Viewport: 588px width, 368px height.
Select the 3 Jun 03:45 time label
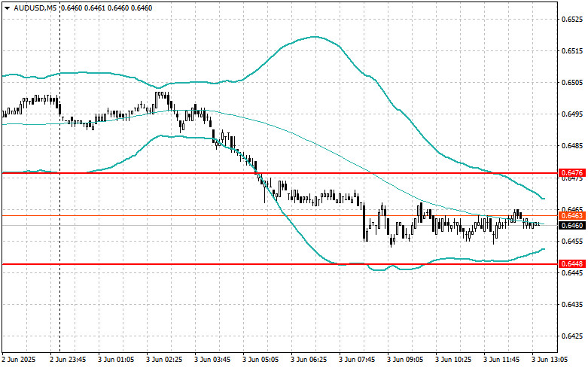pos(212,360)
